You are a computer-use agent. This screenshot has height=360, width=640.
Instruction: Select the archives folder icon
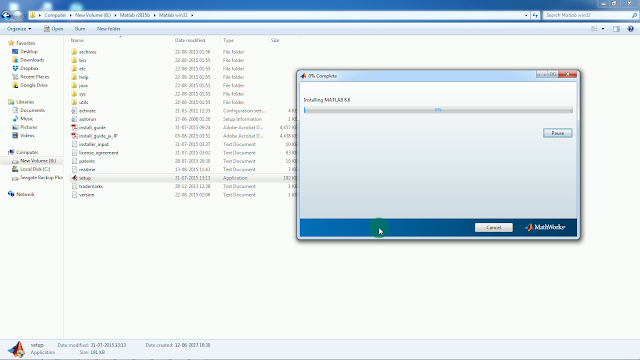74,52
